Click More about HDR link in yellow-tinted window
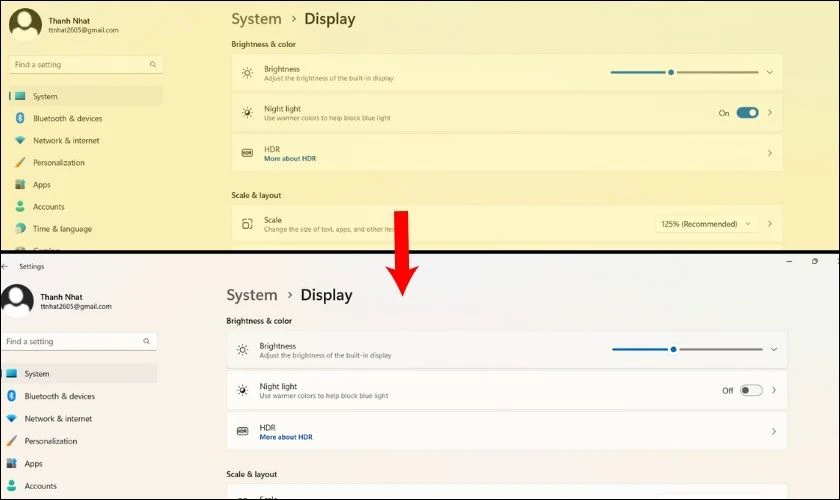 click(290, 159)
